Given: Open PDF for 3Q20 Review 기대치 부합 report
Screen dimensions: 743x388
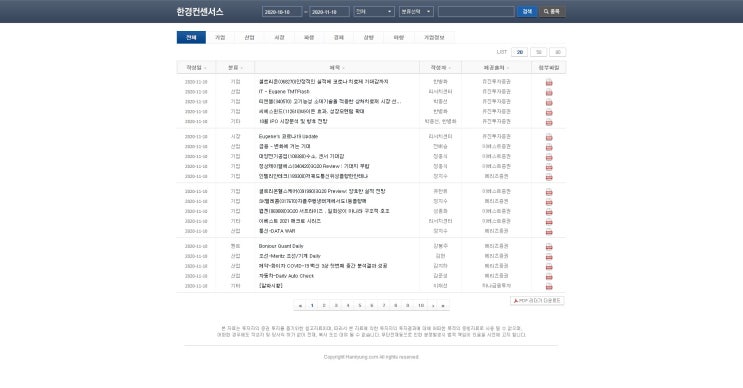Looking at the screenshot, I should tap(549, 167).
